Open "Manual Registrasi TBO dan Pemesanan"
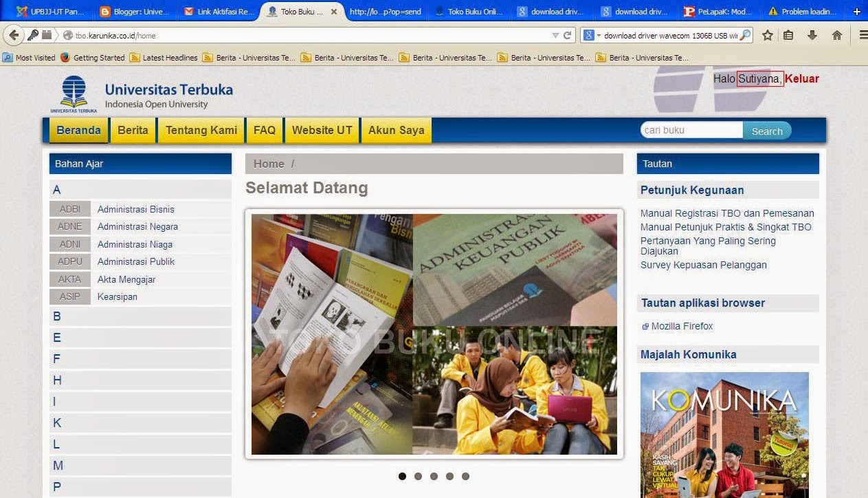The height and width of the screenshot is (498, 868). click(727, 213)
